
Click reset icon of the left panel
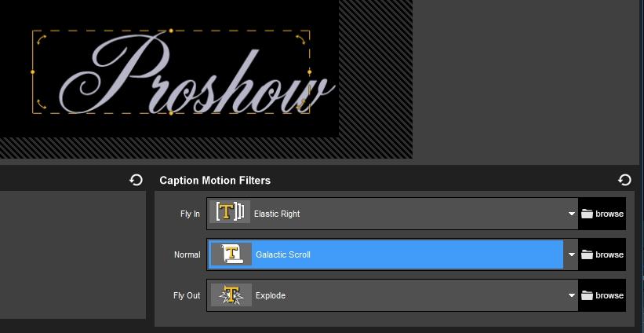point(136,180)
